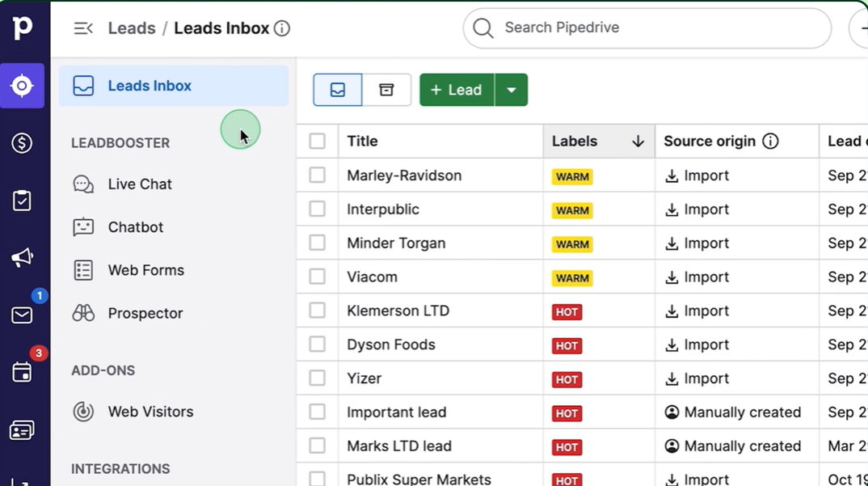
Task: Open the dropdown arrow beside + Lead
Action: click(512, 90)
